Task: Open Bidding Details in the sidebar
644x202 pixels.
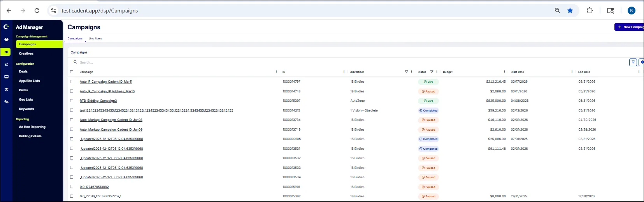Action: (x=30, y=136)
